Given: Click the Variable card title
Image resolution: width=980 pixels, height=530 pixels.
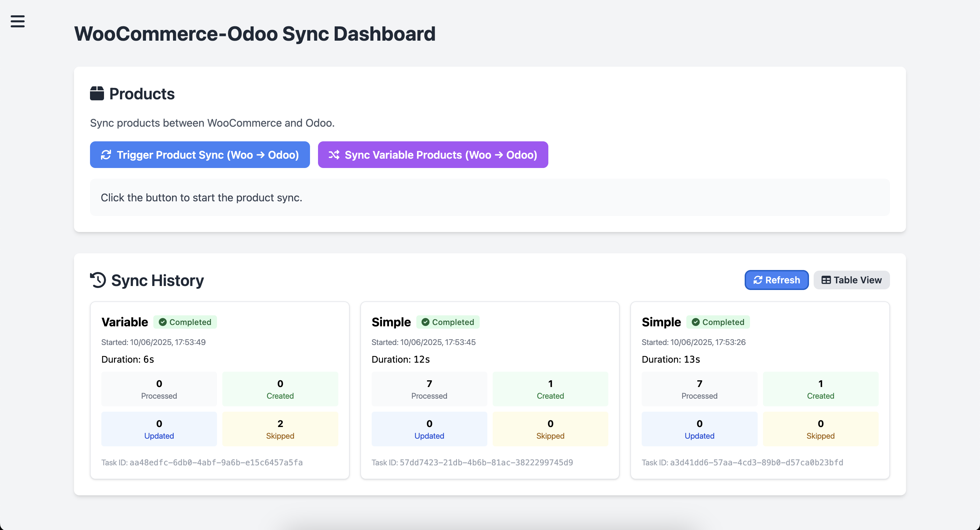Looking at the screenshot, I should pyautogui.click(x=124, y=322).
